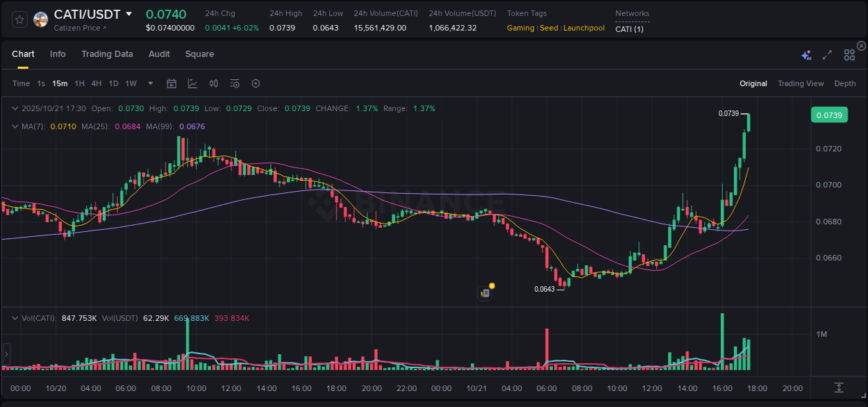The image size is (868, 407).
Task: Click the green 0.0739 price label
Action: (828, 115)
